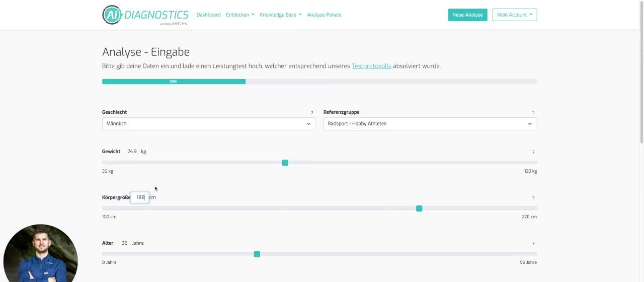Open the Geschlecht dropdown showing Männlich

click(x=209, y=124)
